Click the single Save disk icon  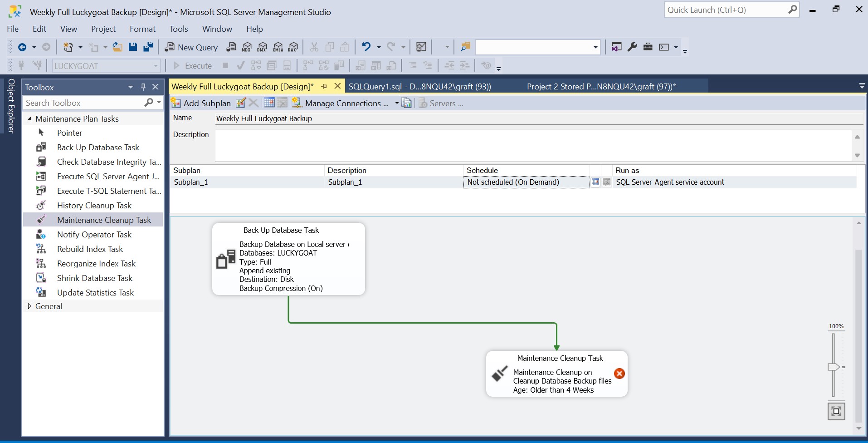[x=132, y=47]
